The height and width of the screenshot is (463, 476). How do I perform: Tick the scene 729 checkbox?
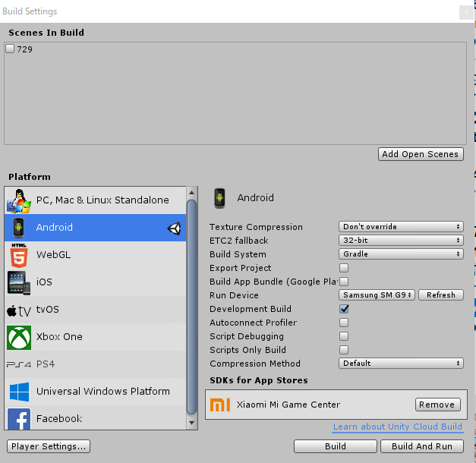tap(10, 49)
